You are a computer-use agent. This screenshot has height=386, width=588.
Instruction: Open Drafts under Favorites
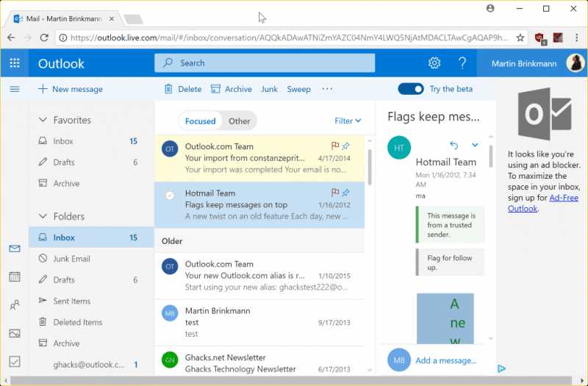(91, 162)
